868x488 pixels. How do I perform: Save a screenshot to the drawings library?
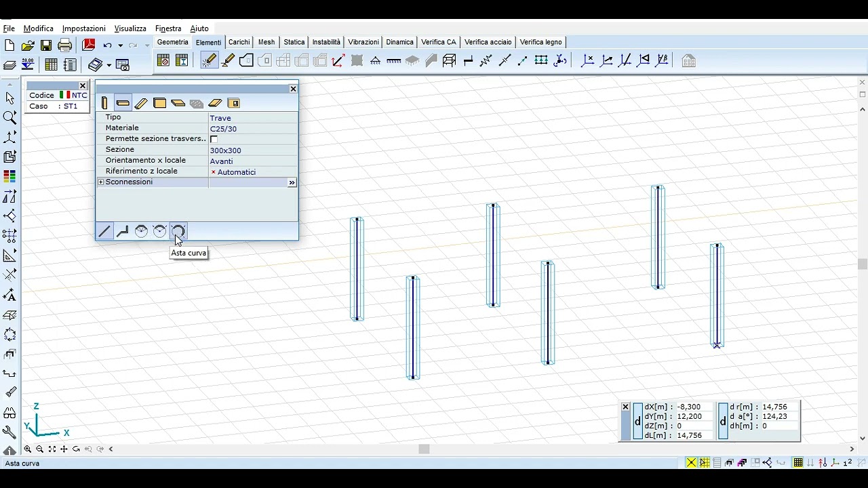pyautogui.click(x=123, y=64)
